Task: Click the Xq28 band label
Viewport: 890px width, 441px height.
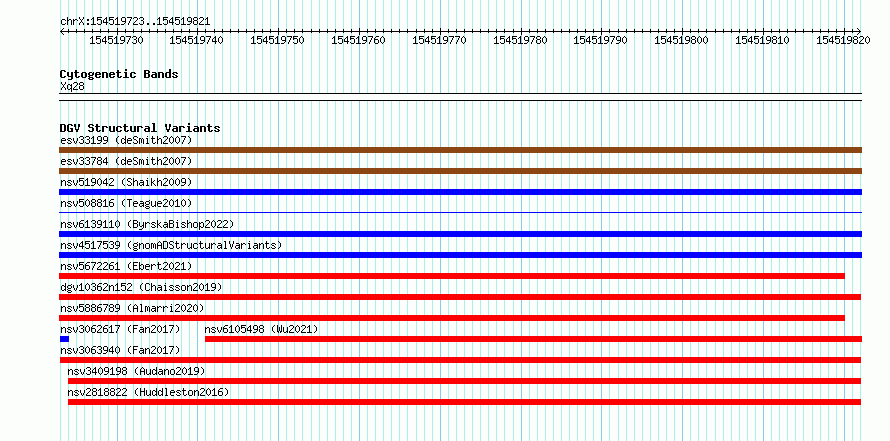Action: click(72, 86)
